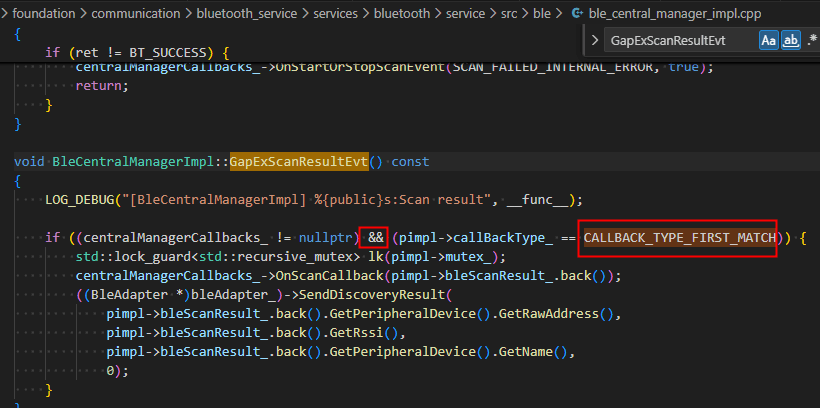Click the GetRawAddress call

click(549, 314)
